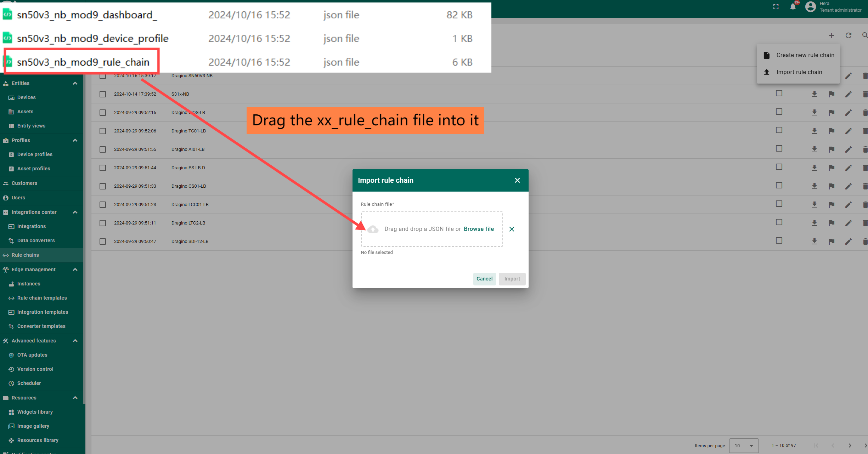Image resolution: width=868 pixels, height=454 pixels.
Task: Select Create new rule chain option
Action: click(x=805, y=55)
